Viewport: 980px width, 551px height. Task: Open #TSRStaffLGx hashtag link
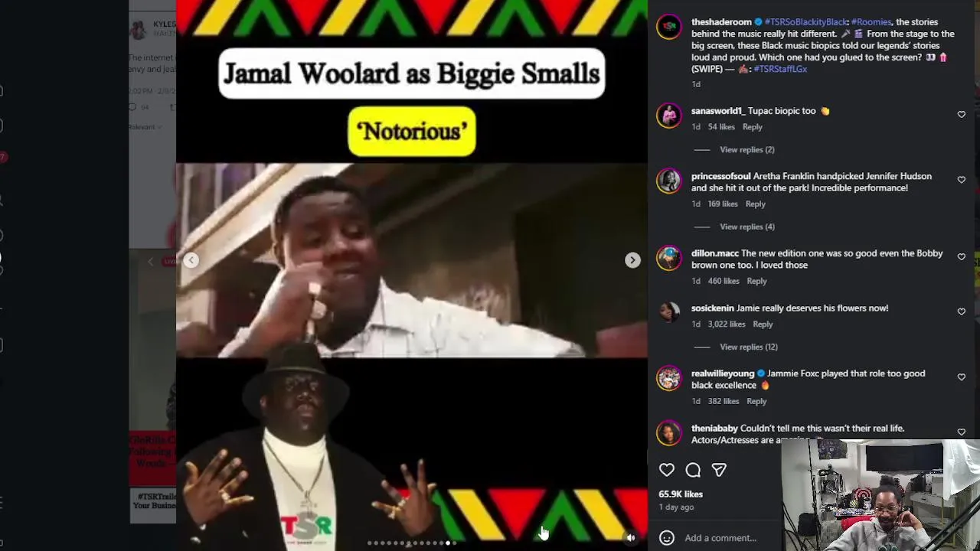[780, 69]
